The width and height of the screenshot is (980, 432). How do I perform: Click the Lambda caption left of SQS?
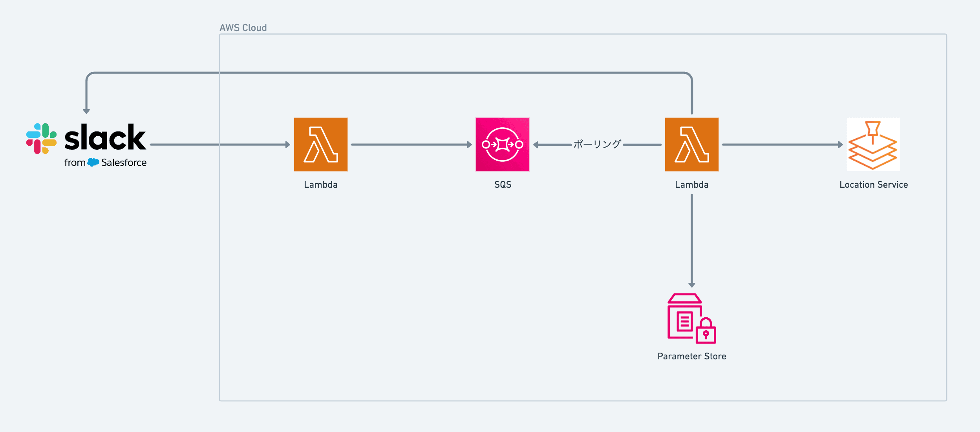321,185
